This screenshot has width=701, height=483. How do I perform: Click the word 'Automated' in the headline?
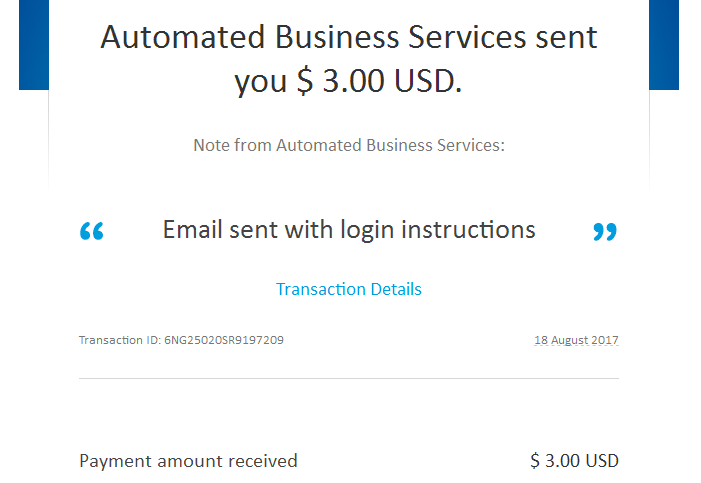(183, 37)
